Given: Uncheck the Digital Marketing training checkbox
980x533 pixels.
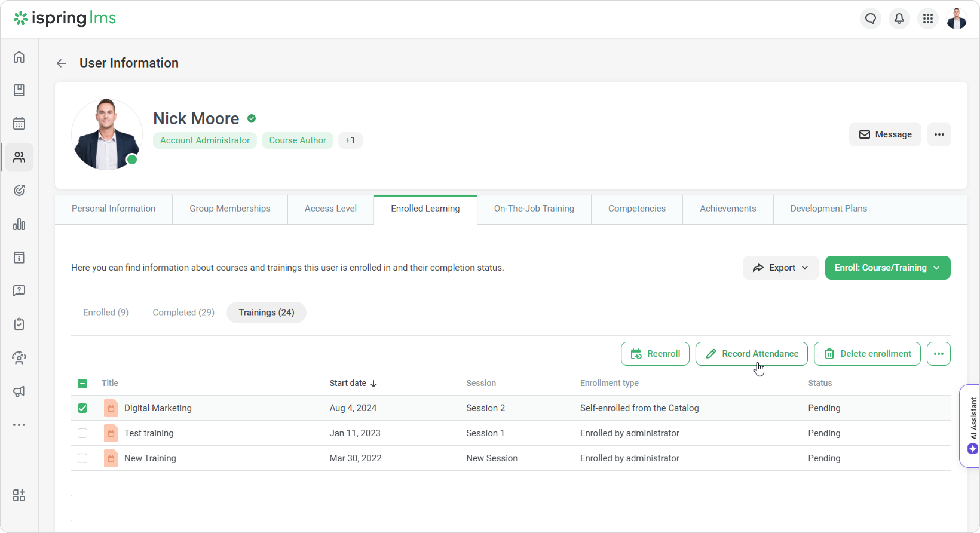Looking at the screenshot, I should [x=82, y=408].
